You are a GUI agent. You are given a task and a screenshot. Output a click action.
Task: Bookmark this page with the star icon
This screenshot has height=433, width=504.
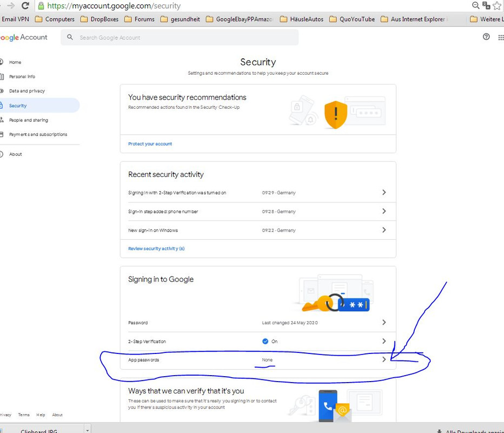click(497, 5)
